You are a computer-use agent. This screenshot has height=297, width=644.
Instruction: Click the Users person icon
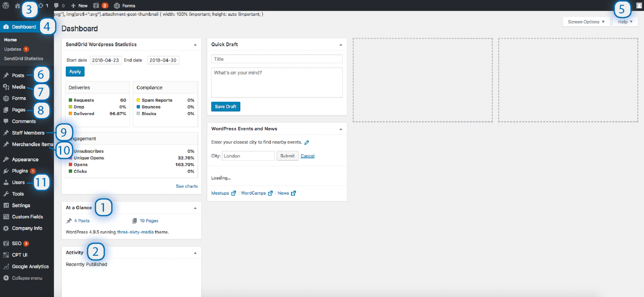[6, 182]
